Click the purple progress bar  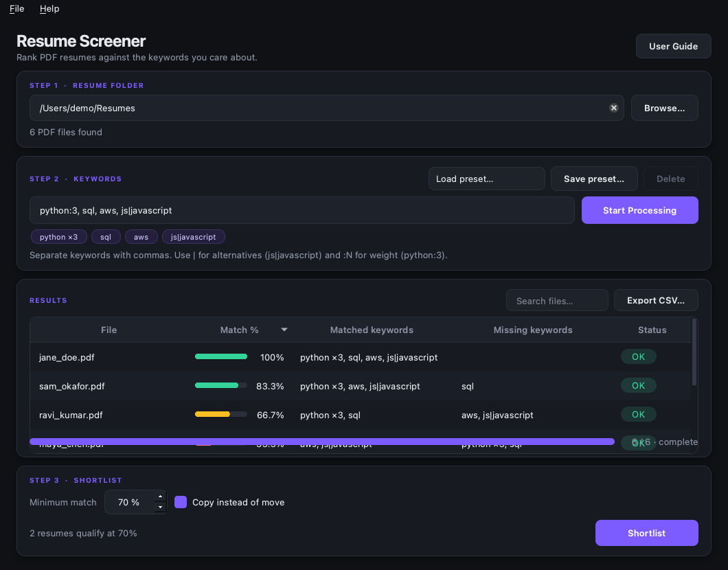[x=321, y=442]
